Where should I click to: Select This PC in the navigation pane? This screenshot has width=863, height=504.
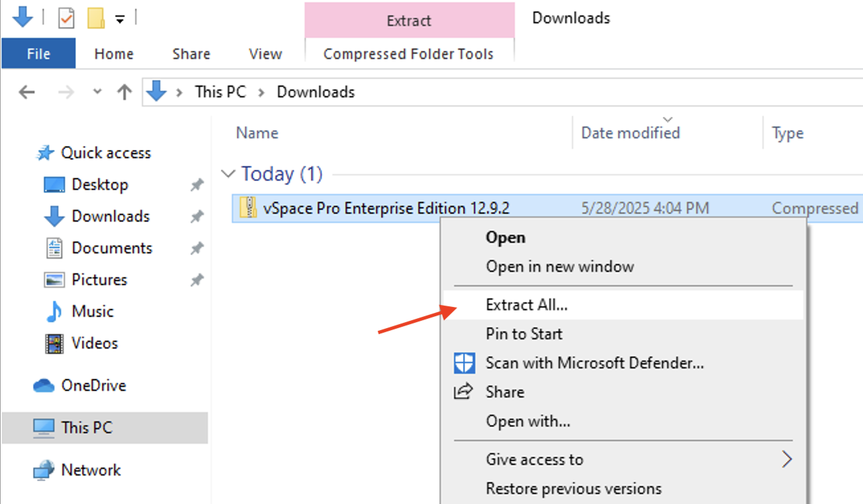(x=105, y=428)
